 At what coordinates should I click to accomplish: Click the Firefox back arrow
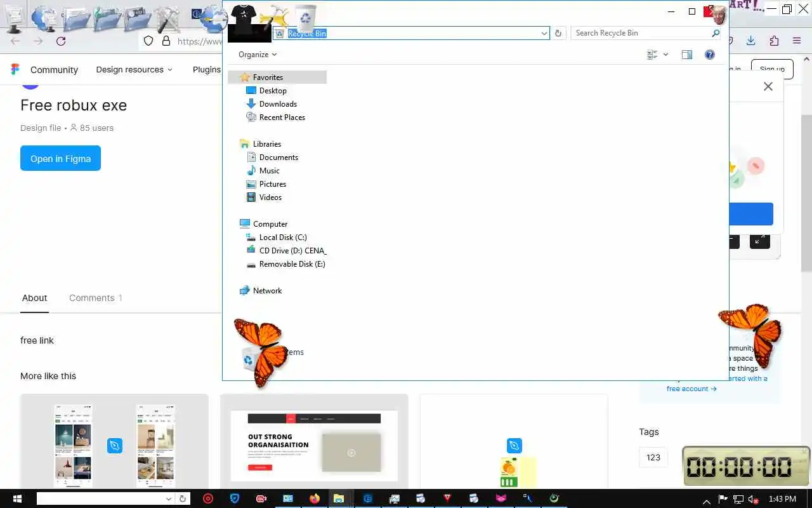(x=16, y=41)
